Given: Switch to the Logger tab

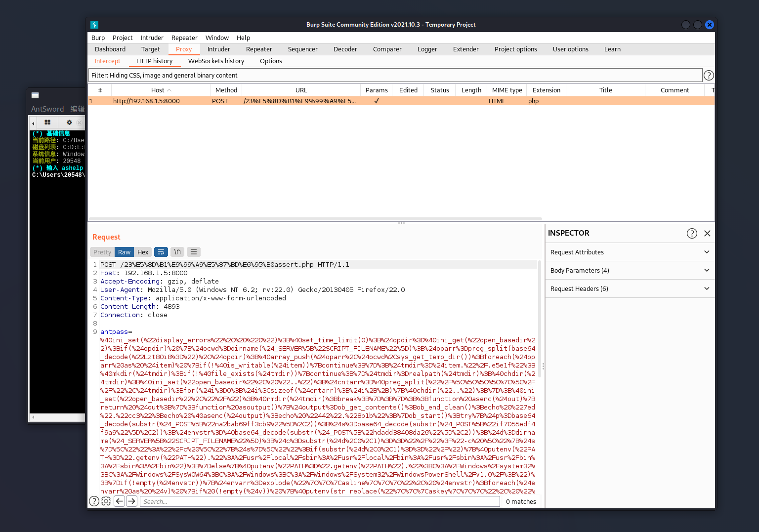Looking at the screenshot, I should 427,49.
